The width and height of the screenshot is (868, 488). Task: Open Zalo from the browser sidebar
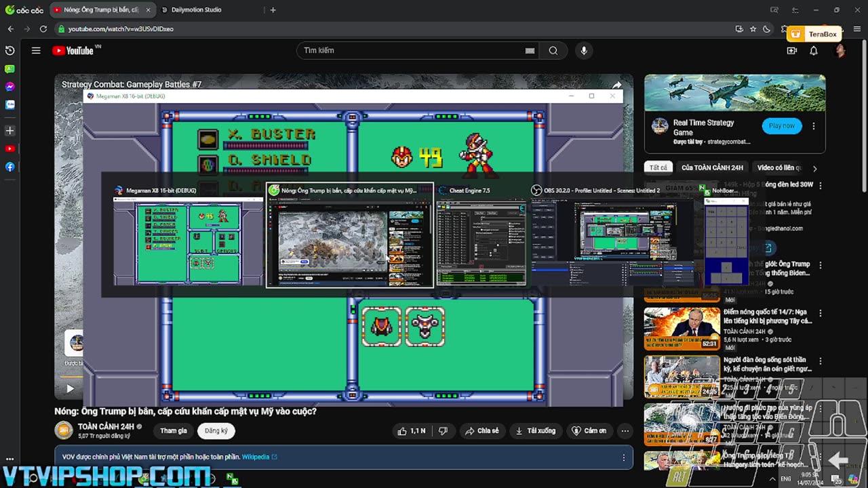click(x=9, y=105)
